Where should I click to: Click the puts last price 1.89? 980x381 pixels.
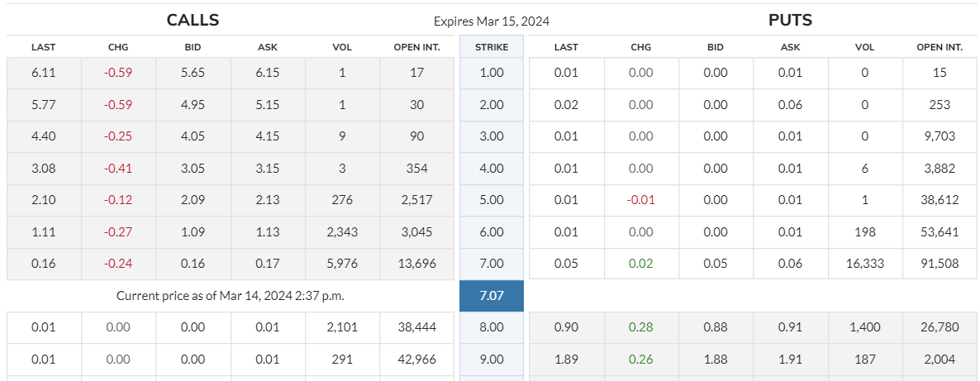point(566,360)
